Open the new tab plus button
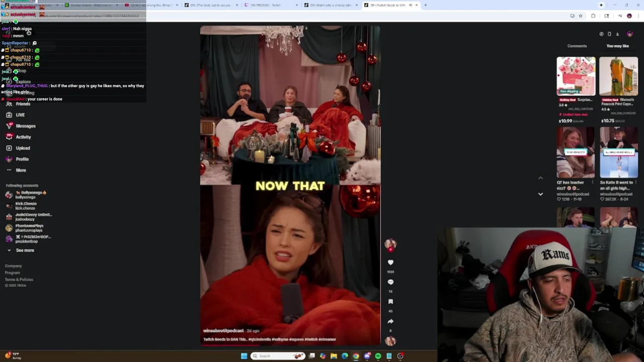This screenshot has height=362, width=644. point(426,5)
